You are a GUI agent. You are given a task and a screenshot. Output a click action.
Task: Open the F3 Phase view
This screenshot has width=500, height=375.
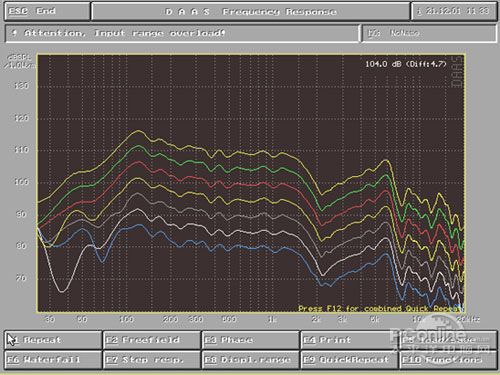click(250, 340)
